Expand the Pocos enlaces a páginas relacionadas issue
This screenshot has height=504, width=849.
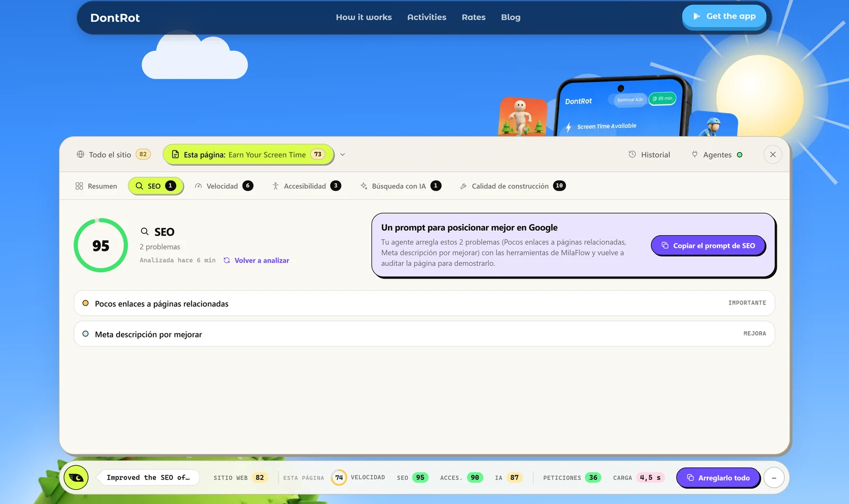(424, 303)
